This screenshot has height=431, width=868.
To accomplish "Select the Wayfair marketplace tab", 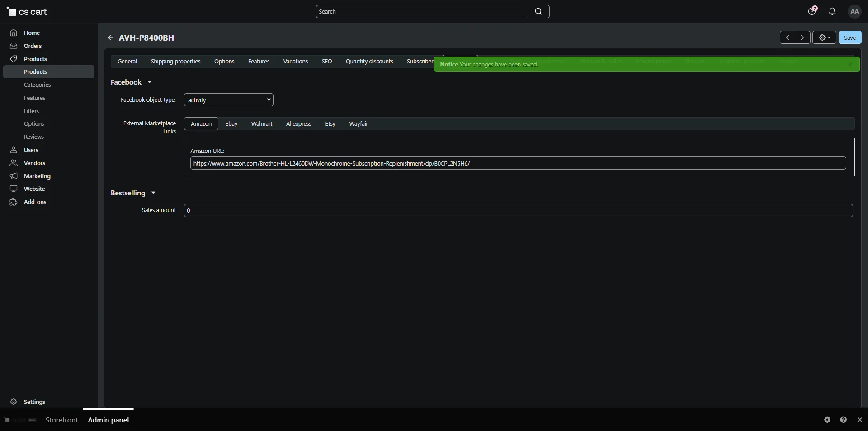I will (358, 124).
